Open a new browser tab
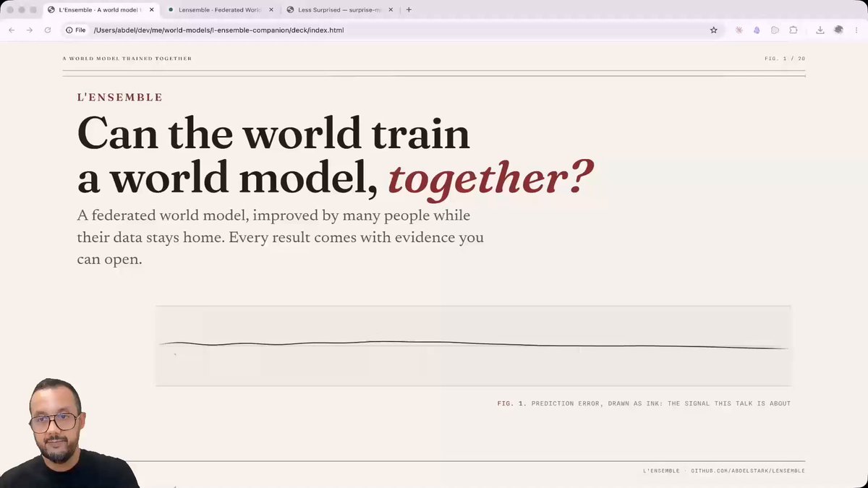This screenshot has width=868, height=488. [x=409, y=9]
